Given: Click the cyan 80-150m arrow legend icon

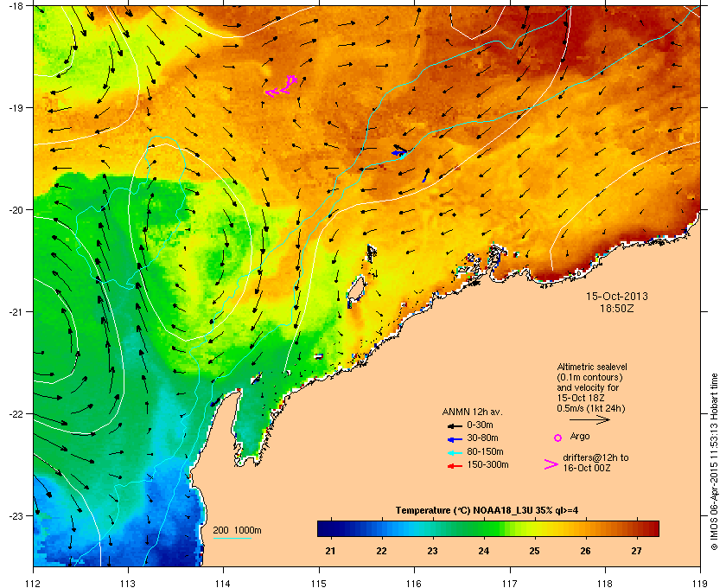Looking at the screenshot, I should [x=455, y=453].
